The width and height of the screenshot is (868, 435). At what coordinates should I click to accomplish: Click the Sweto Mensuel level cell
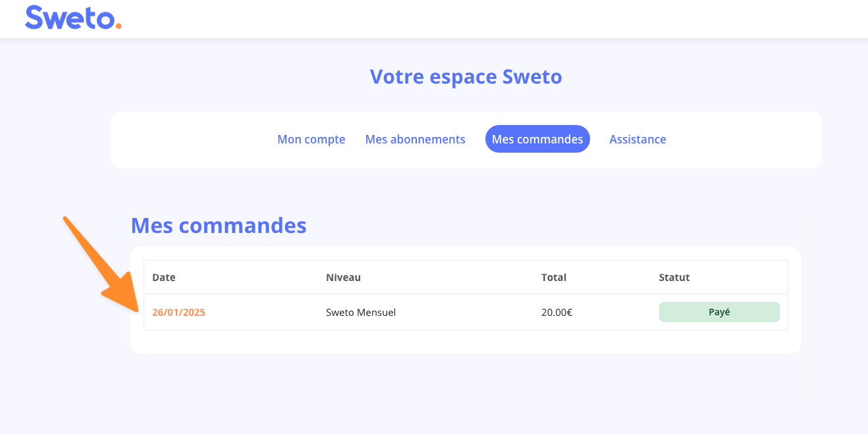click(361, 313)
